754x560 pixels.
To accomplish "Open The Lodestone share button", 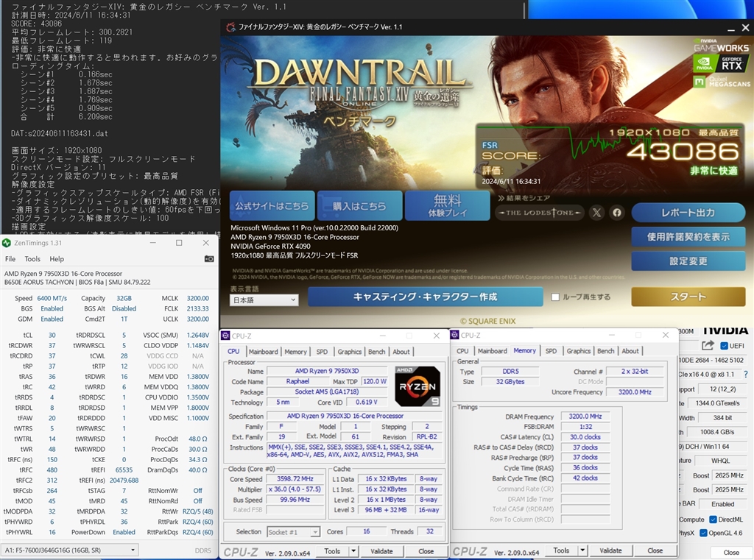I will 540,213.
